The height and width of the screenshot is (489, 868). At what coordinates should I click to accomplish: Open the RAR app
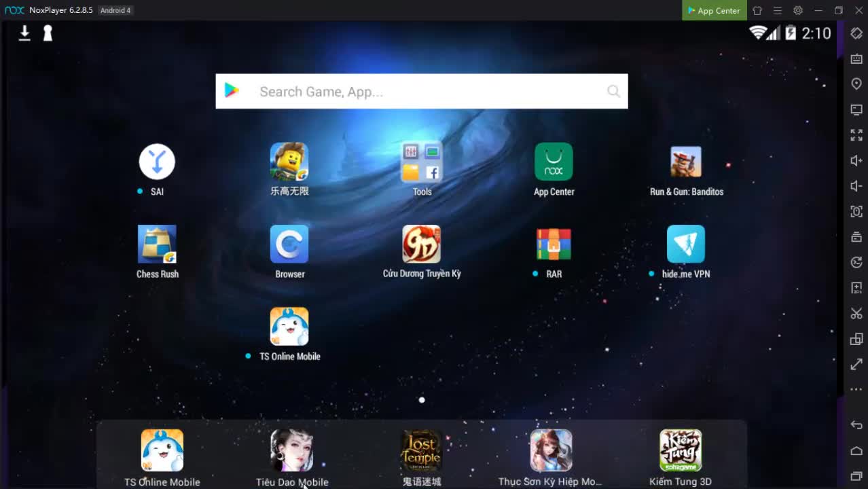554,244
